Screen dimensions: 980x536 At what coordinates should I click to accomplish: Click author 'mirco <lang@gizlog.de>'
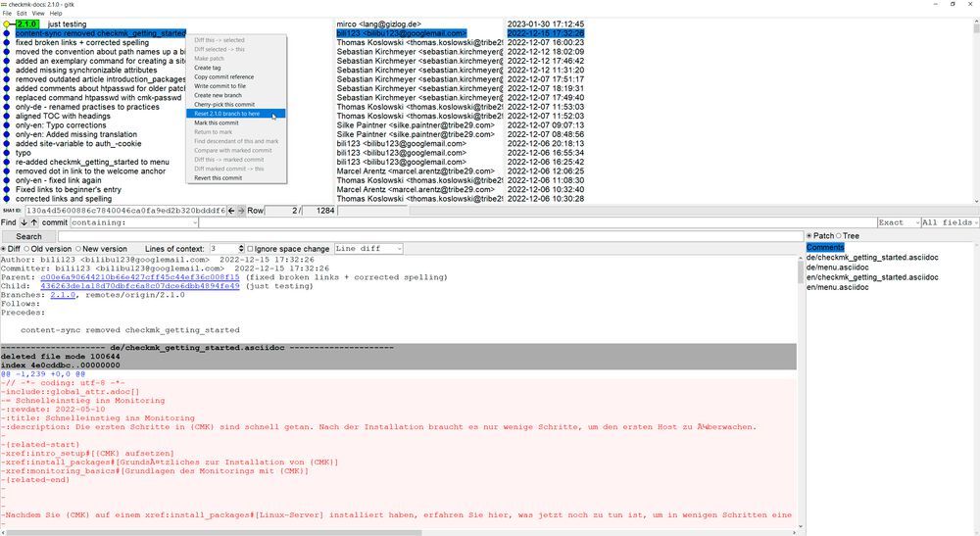pos(378,24)
